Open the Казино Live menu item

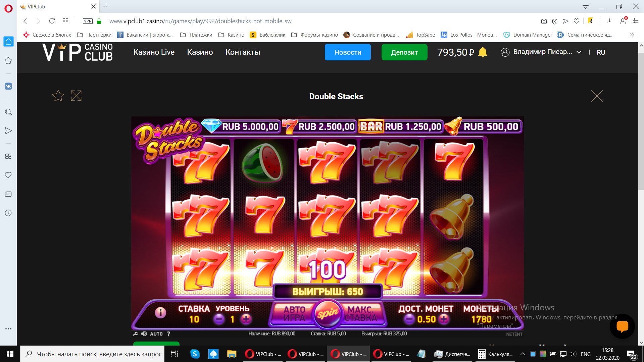(154, 52)
